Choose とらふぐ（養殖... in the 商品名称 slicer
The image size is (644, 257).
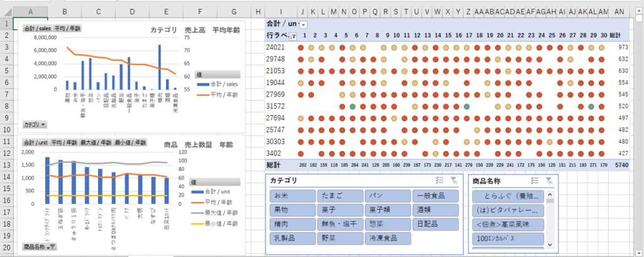pyautogui.click(x=508, y=196)
